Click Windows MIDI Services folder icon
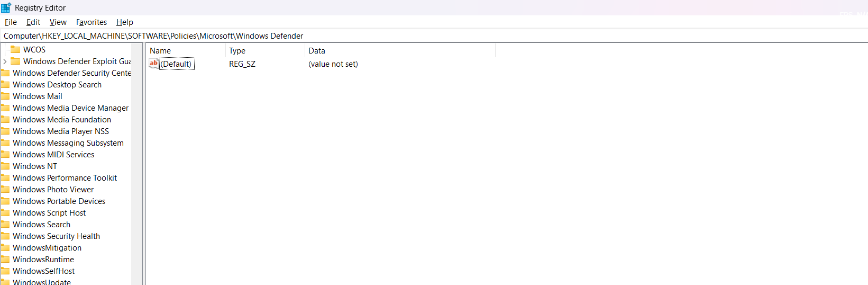The height and width of the screenshot is (285, 868). click(5, 155)
